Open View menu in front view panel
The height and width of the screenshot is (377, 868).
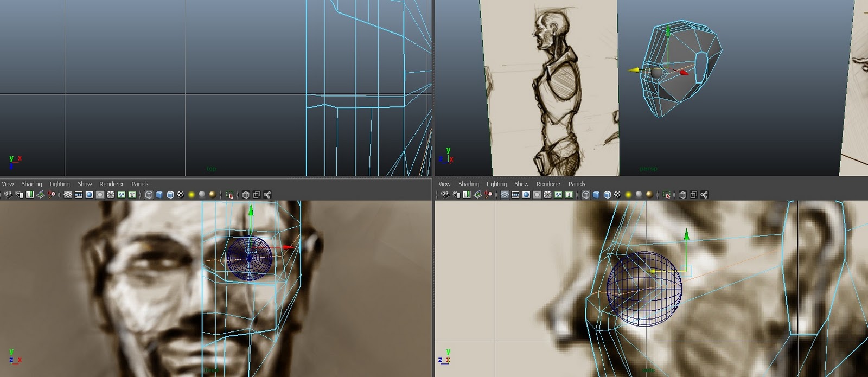pos(8,184)
